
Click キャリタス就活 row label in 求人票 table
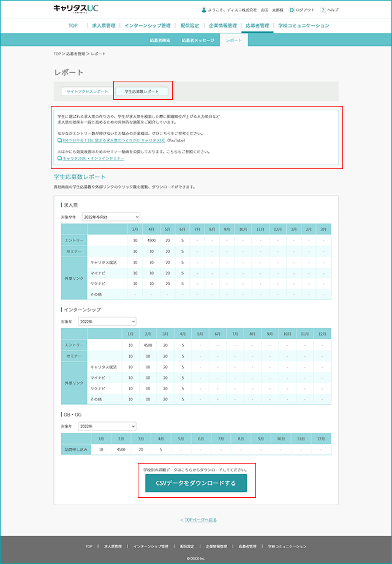click(x=104, y=262)
